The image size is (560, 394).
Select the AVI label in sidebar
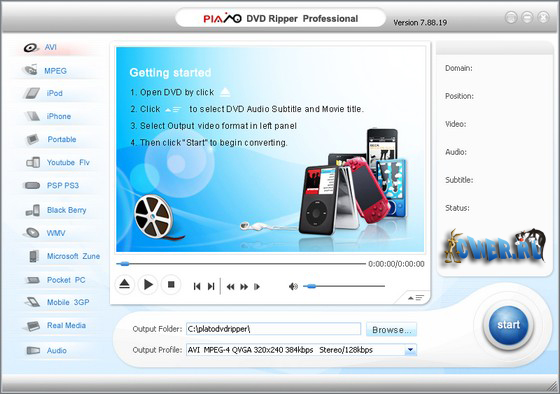click(50, 47)
